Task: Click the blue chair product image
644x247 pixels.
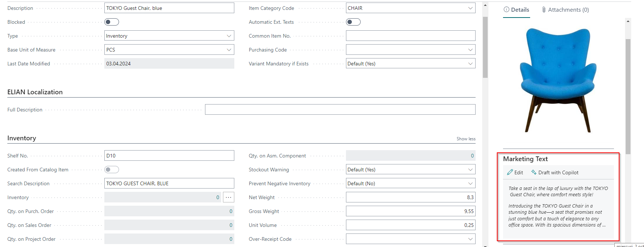Action: 558,80
